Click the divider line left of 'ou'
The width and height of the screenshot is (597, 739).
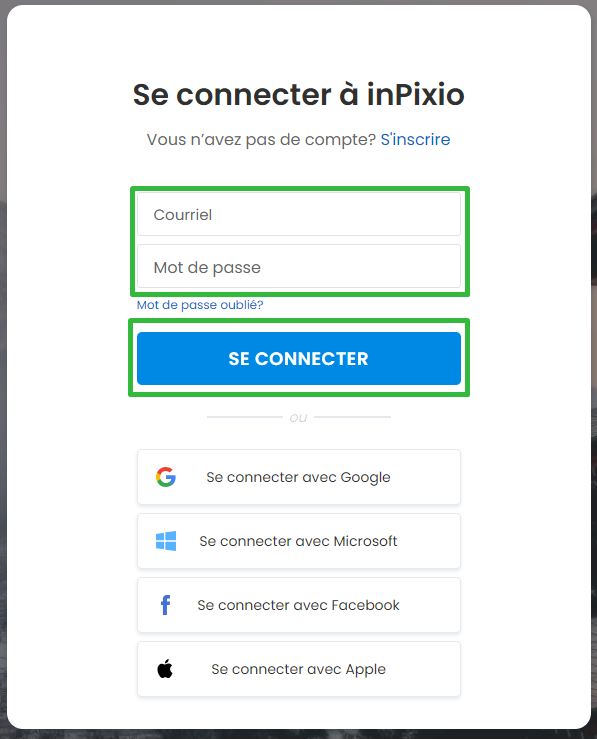[245, 417]
